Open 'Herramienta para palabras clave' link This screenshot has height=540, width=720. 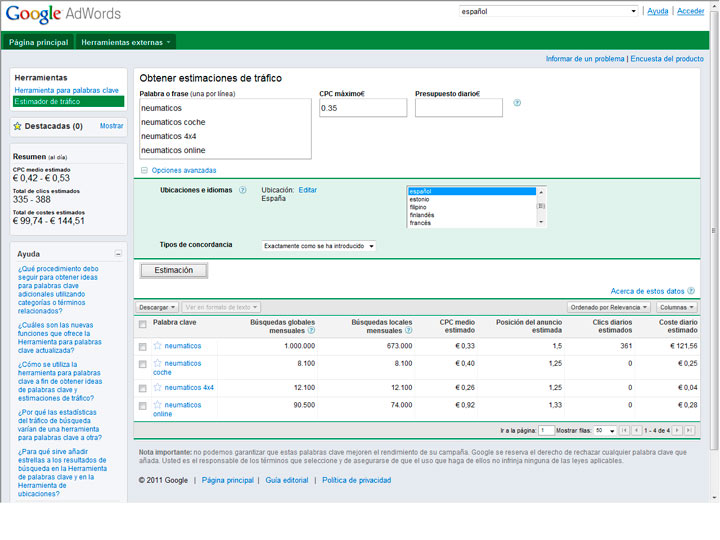pyautogui.click(x=67, y=90)
